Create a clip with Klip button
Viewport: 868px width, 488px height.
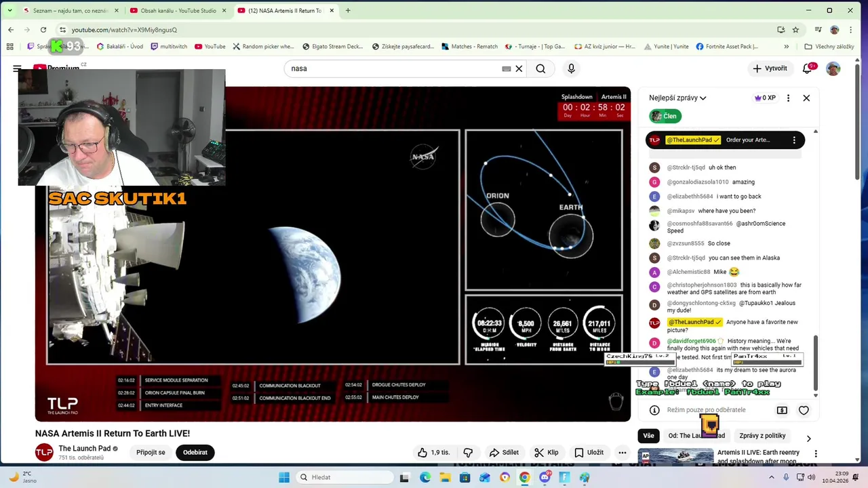pyautogui.click(x=547, y=452)
